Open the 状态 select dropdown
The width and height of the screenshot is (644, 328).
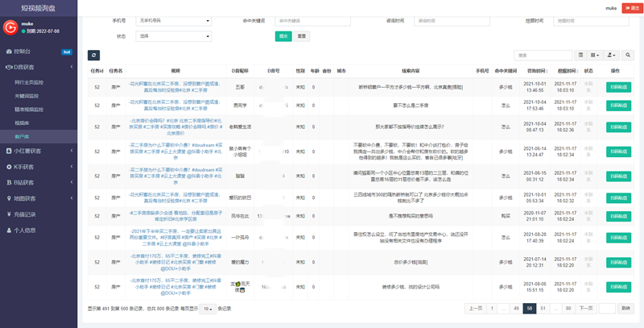(173, 36)
